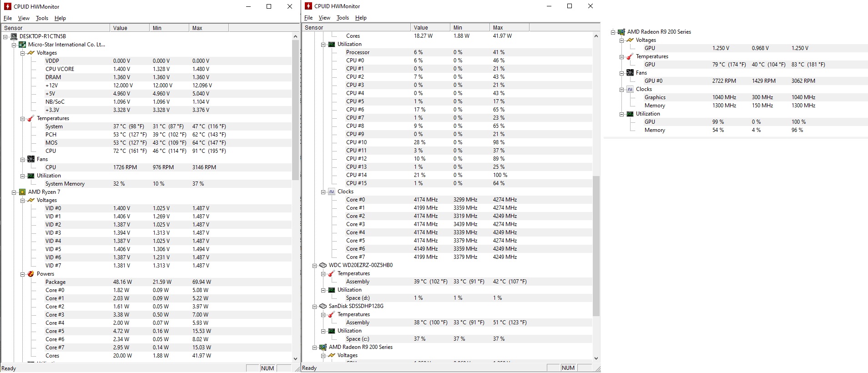The image size is (868, 373).
Task: Open File menu in middle HWMonitor window
Action: [x=308, y=18]
